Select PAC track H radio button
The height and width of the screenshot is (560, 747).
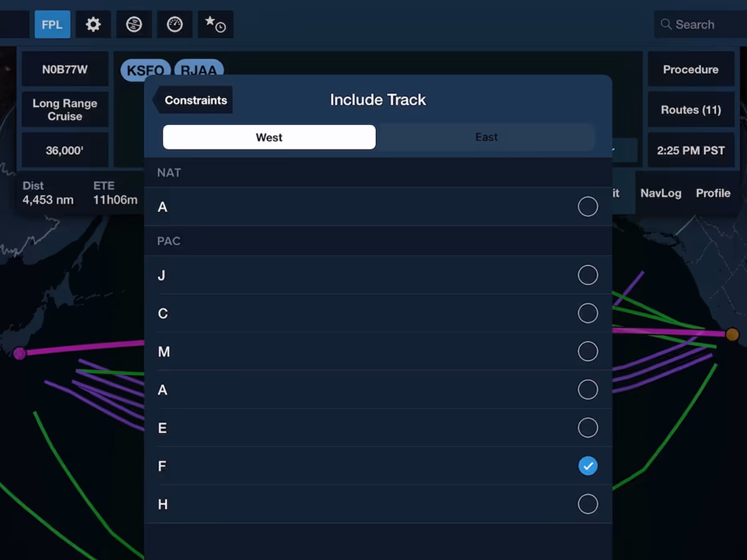click(x=588, y=504)
